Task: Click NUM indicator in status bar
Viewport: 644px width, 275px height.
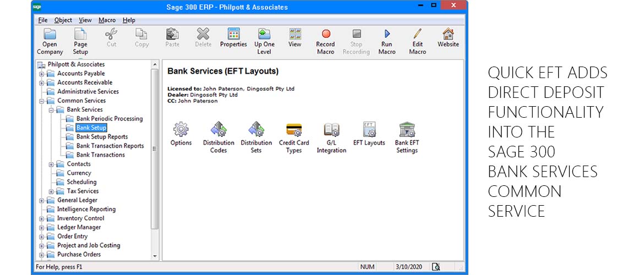Action: [x=367, y=267]
